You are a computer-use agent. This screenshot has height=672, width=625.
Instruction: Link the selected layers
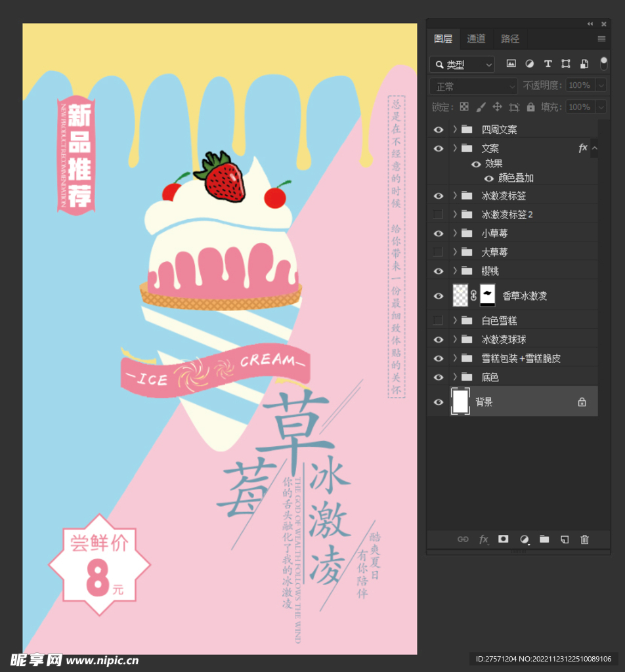[x=463, y=539]
